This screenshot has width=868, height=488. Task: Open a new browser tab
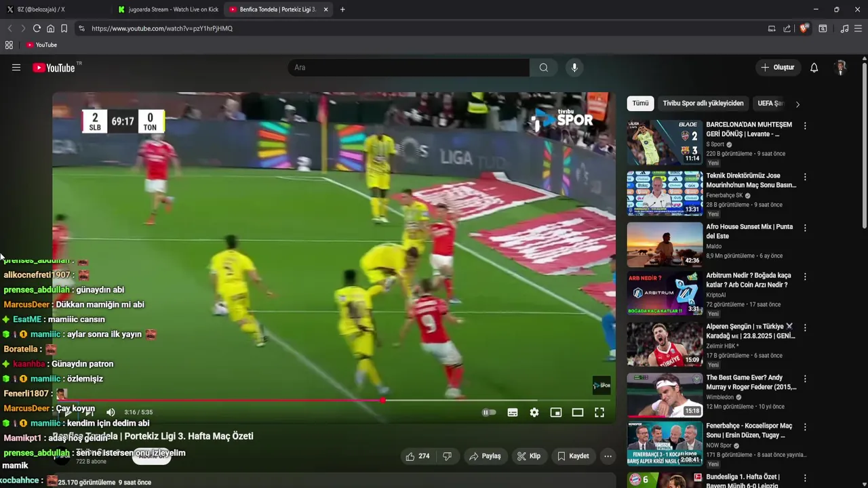click(x=342, y=9)
